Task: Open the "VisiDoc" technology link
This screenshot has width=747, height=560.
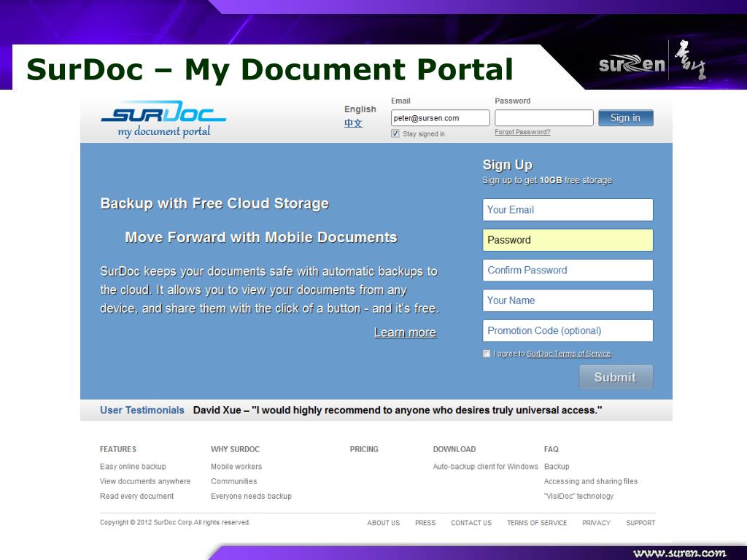Action: (578, 496)
